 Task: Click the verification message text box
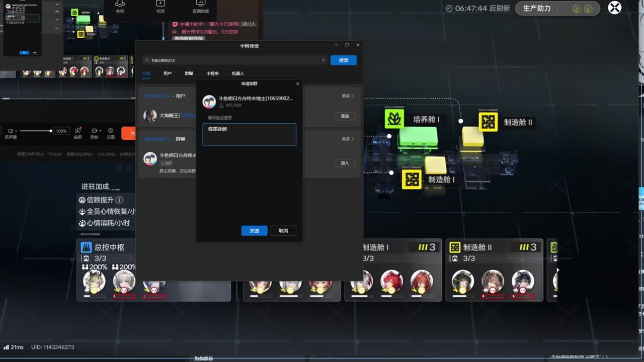click(249, 135)
